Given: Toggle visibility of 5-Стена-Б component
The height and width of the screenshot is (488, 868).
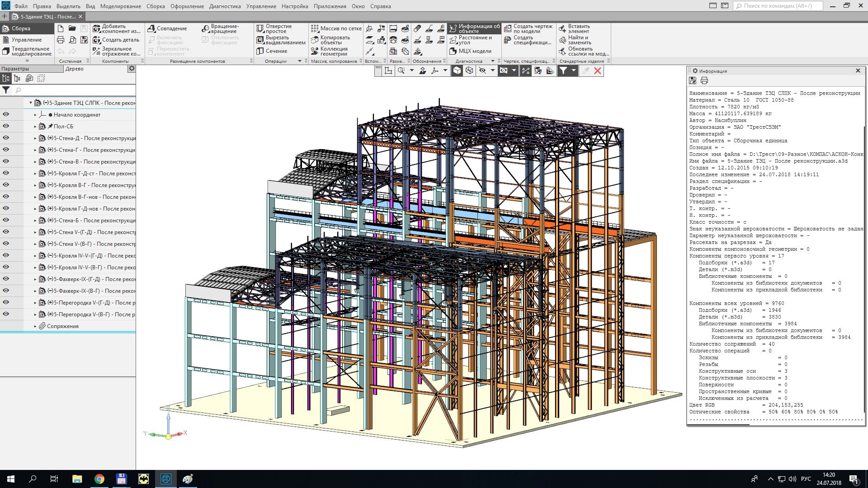Looking at the screenshot, I should coord(6,220).
